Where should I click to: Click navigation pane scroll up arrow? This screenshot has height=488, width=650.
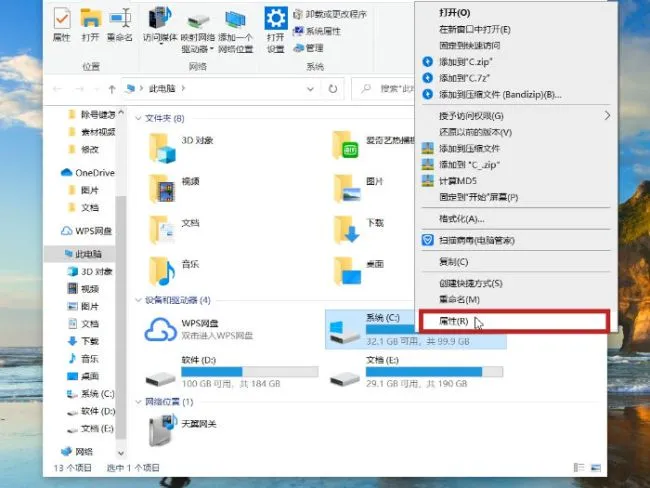[121, 112]
